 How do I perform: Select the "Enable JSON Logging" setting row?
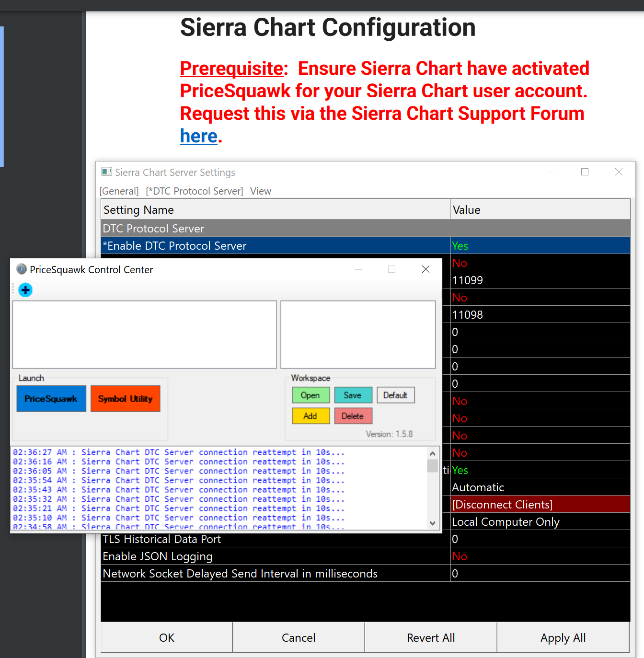pyautogui.click(x=366, y=556)
